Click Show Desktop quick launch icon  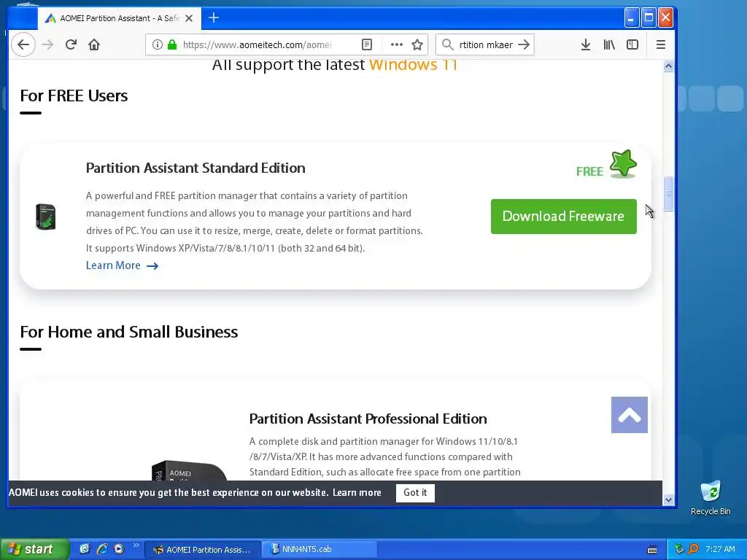click(x=85, y=549)
